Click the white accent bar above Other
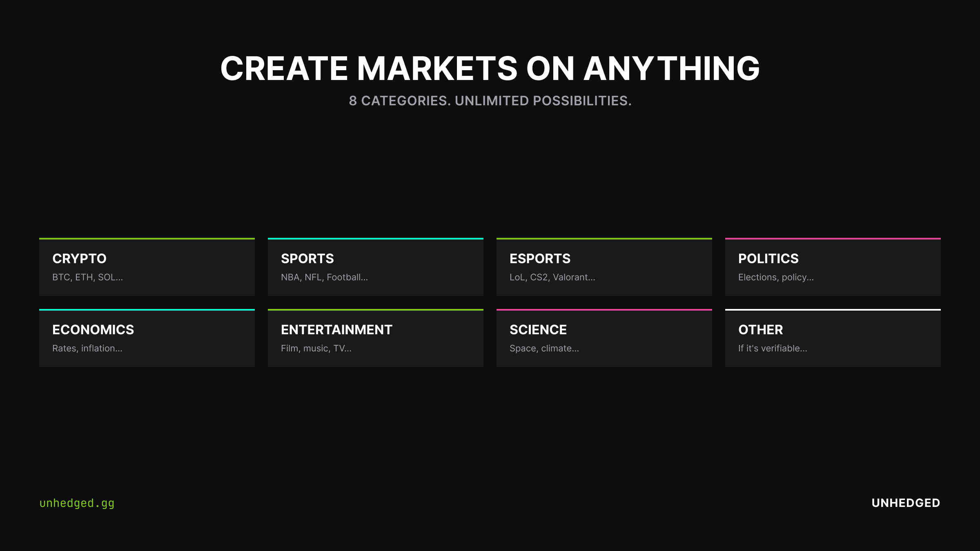This screenshot has width=980, height=551. click(833, 310)
